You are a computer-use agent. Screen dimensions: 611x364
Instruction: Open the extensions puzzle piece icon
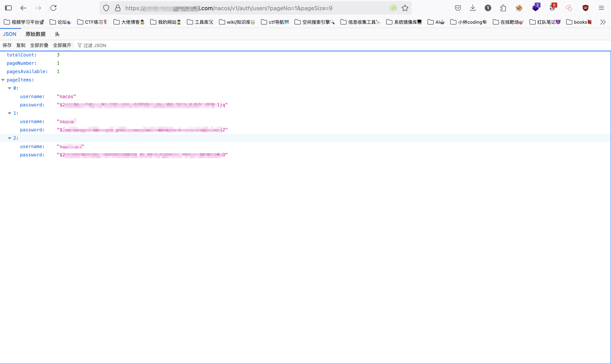(x=503, y=8)
